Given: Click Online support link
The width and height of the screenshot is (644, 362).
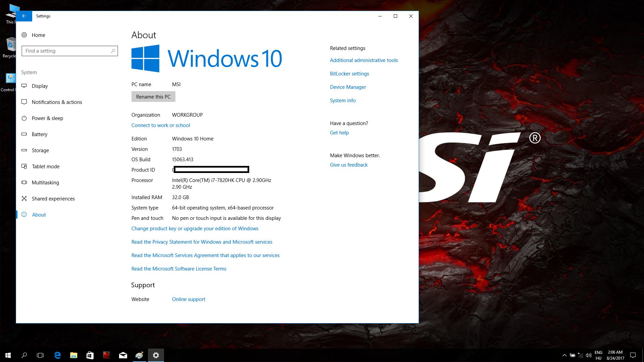Looking at the screenshot, I should [x=189, y=299].
